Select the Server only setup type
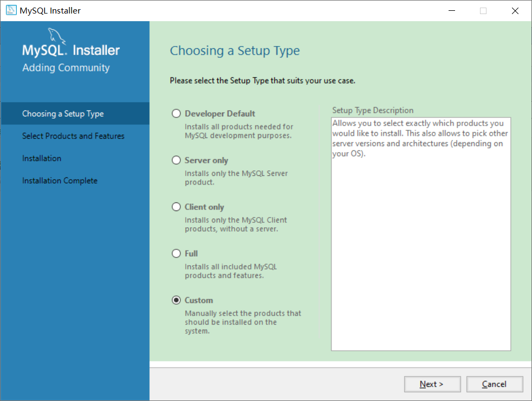The height and width of the screenshot is (401, 532). coord(176,160)
